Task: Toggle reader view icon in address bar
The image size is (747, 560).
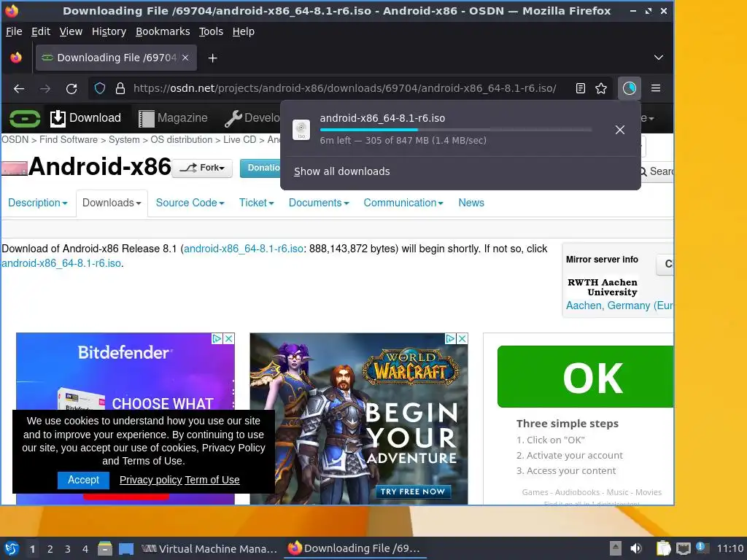Action: click(x=580, y=88)
